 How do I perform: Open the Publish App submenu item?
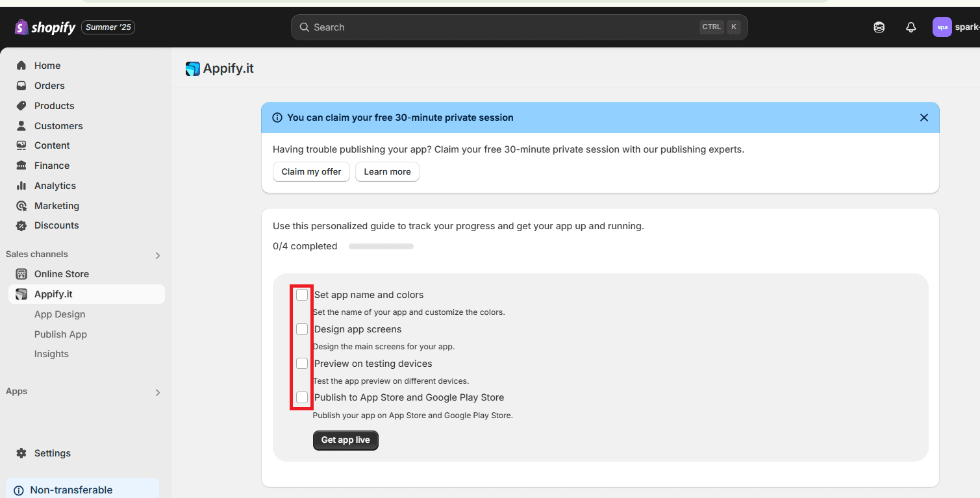60,334
